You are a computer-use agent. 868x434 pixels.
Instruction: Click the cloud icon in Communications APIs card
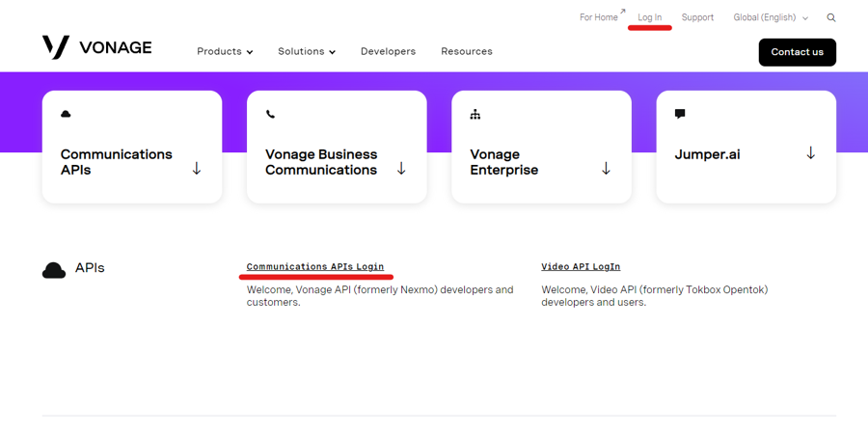(66, 114)
